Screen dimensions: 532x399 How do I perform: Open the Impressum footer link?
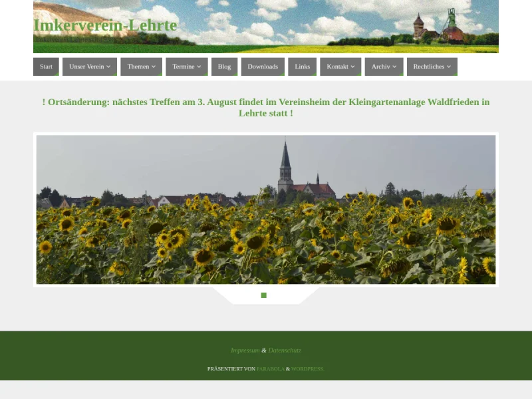click(245, 350)
